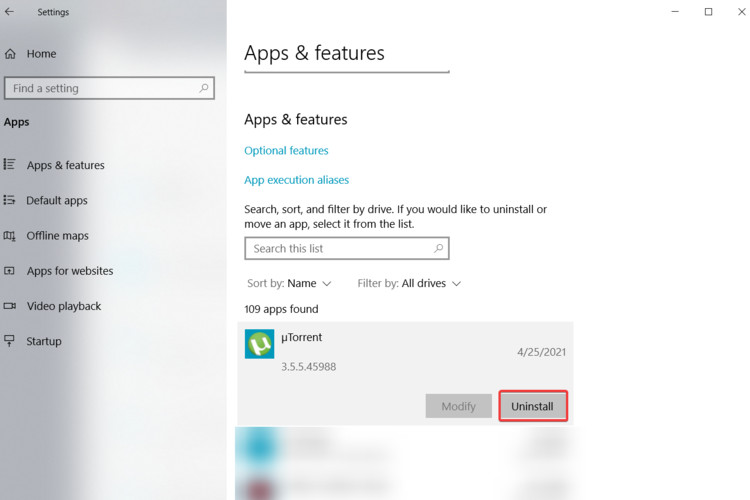Click the Home house icon
750x500 pixels.
pos(11,54)
